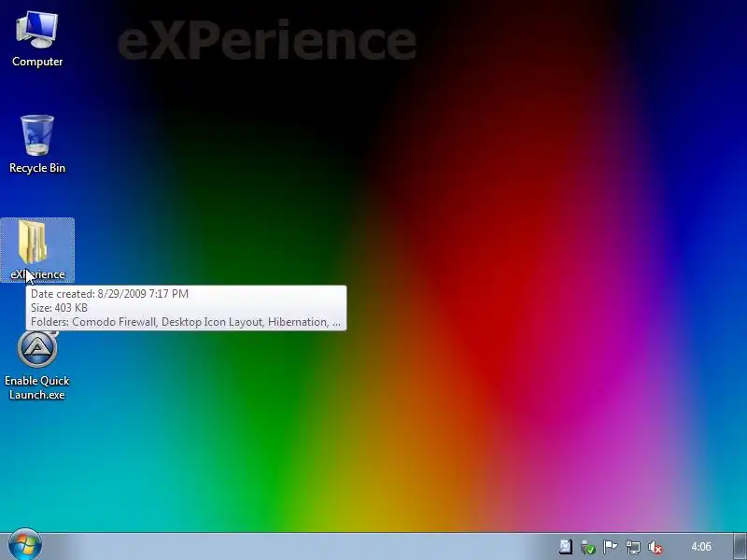Click the first system tray icon left of the USB icon
Screen dimensions: 747x560
(566, 547)
